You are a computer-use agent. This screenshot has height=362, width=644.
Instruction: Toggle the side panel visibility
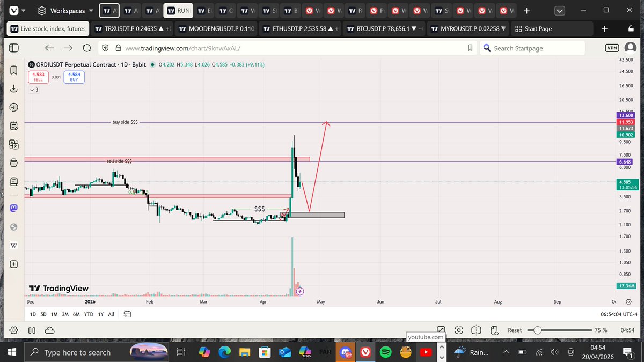[x=14, y=48]
